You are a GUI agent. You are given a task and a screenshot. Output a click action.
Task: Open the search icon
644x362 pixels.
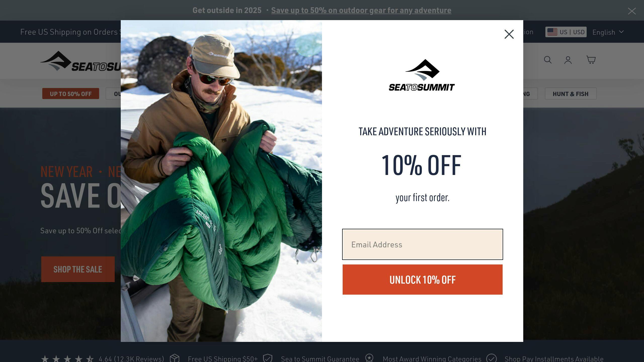[x=548, y=60]
